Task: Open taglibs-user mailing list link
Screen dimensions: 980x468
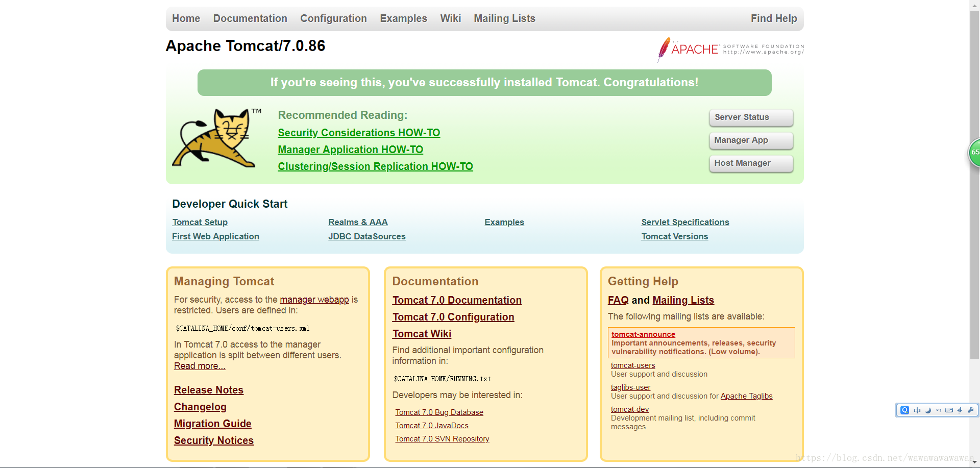Action: point(630,387)
